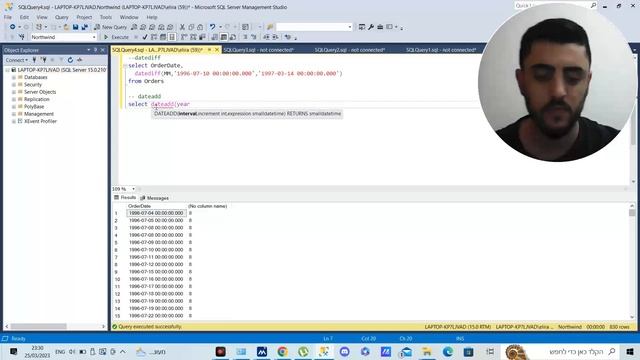The width and height of the screenshot is (640, 360).
Task: Open the Connect dropdown in Object Explorer
Action: 16,60
